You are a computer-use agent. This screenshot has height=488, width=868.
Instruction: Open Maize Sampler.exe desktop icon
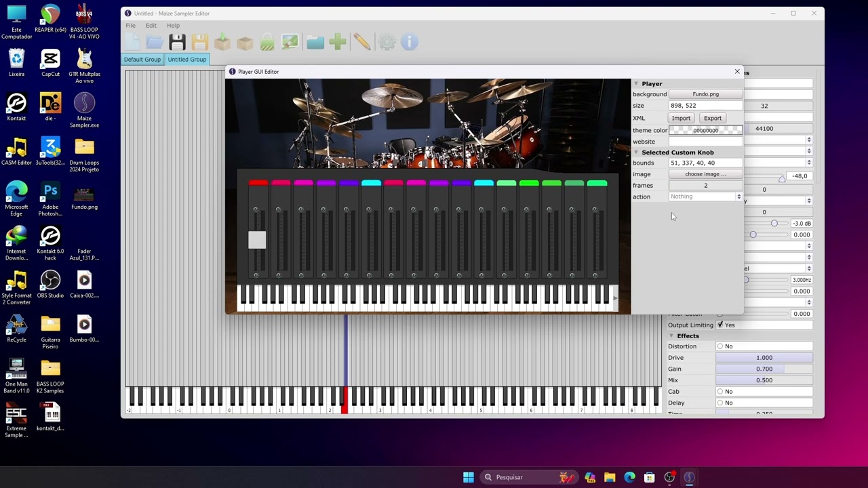coord(84,110)
